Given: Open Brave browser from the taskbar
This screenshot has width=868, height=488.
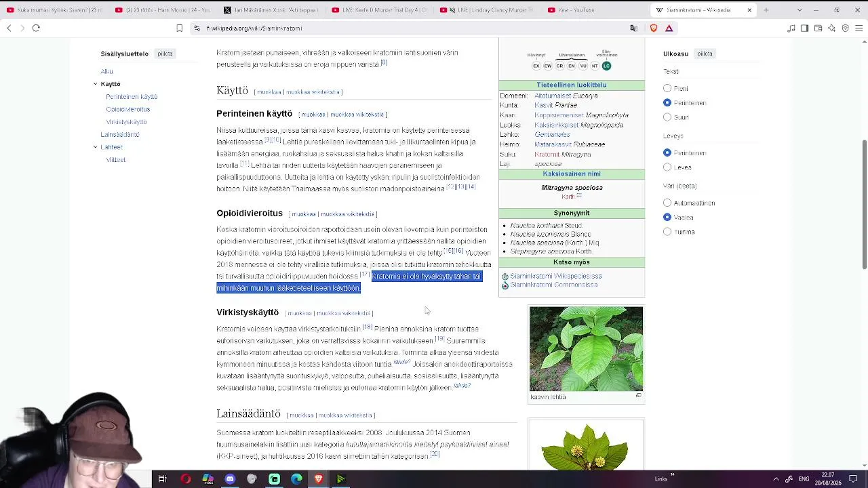Looking at the screenshot, I should click(x=319, y=479).
